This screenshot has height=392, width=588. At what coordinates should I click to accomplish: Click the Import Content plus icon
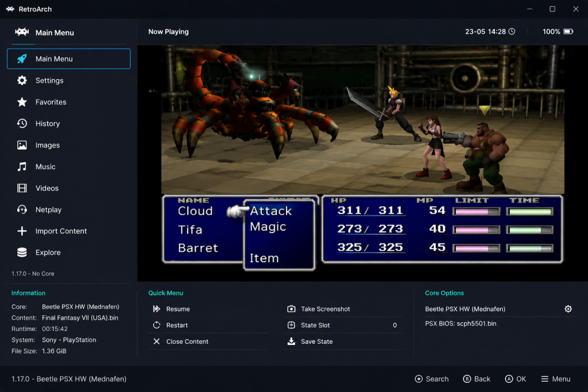(x=22, y=231)
